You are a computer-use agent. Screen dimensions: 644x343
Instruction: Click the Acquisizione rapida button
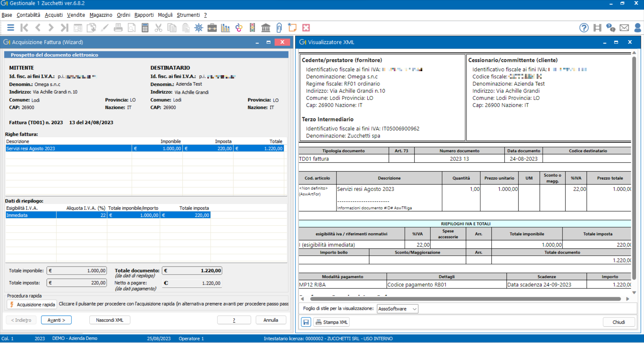coord(32,304)
